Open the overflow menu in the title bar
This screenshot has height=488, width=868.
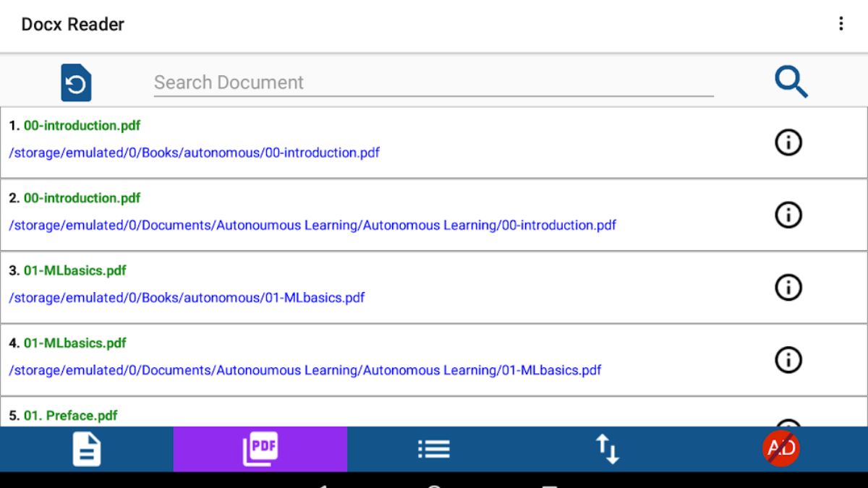coord(841,24)
